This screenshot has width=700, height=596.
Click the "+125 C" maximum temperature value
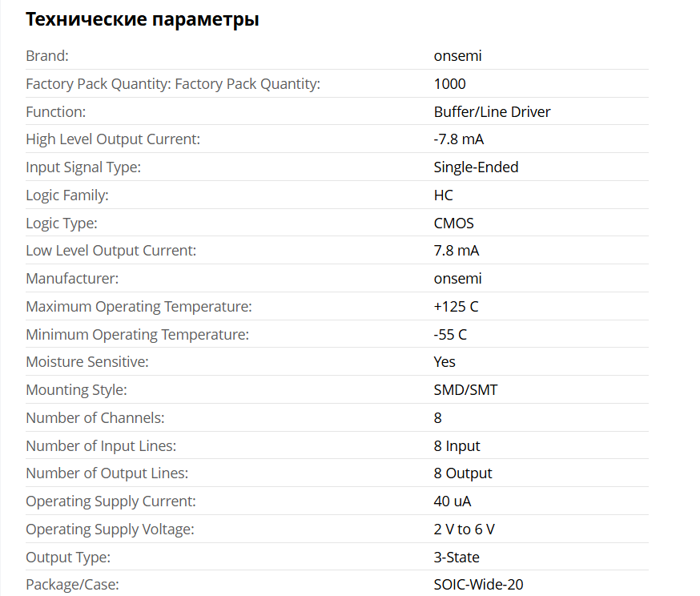[456, 307]
